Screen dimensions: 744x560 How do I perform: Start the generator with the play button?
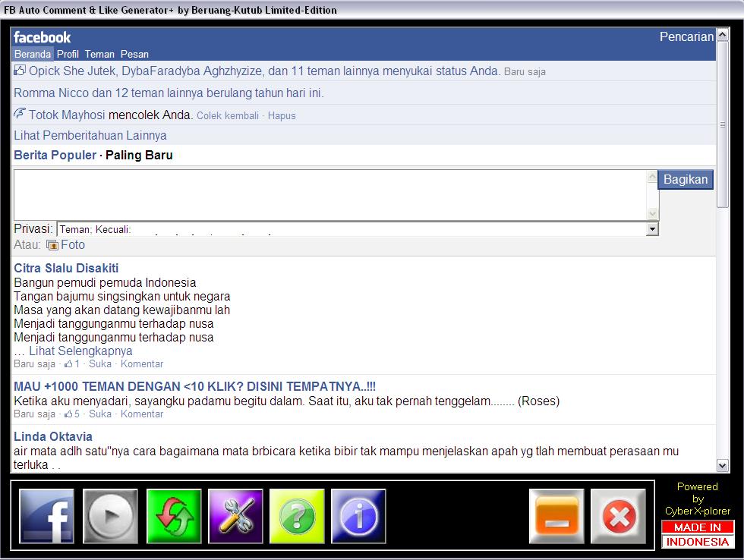coord(110,516)
